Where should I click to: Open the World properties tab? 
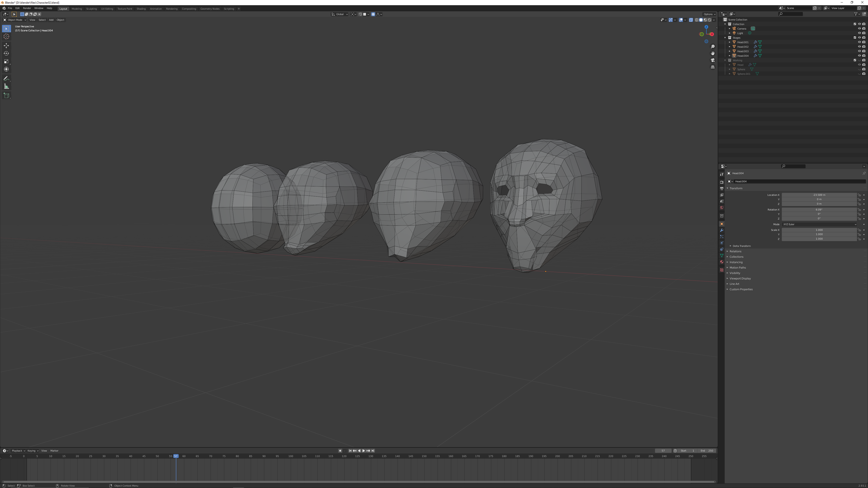pyautogui.click(x=722, y=208)
